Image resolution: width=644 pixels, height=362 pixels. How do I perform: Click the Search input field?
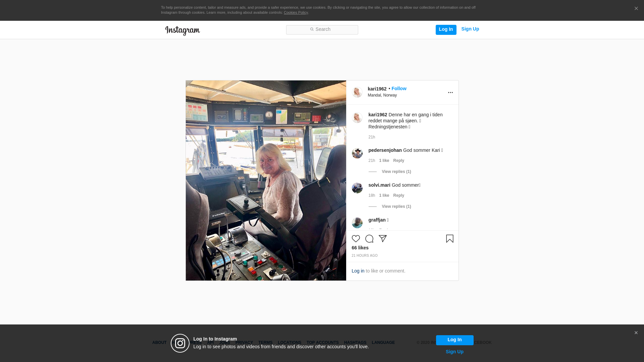322,30
